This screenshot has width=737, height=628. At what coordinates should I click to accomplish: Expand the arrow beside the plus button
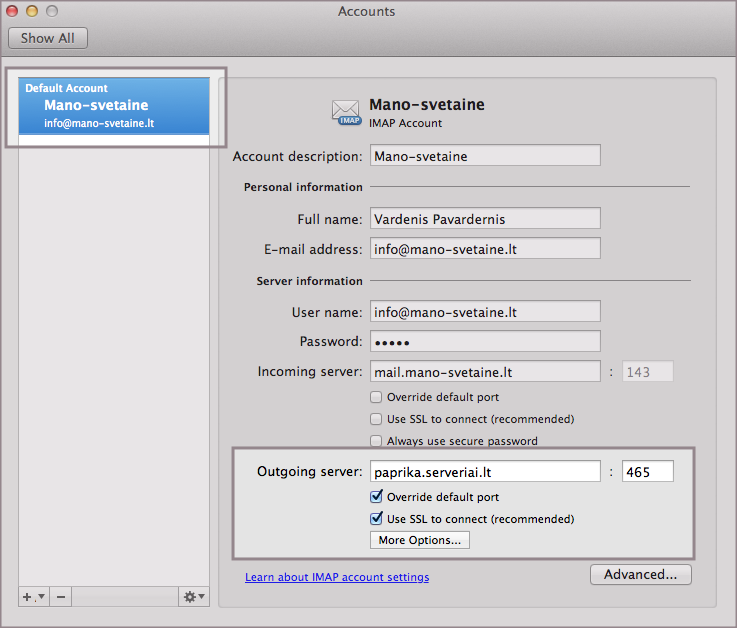[x=40, y=598]
